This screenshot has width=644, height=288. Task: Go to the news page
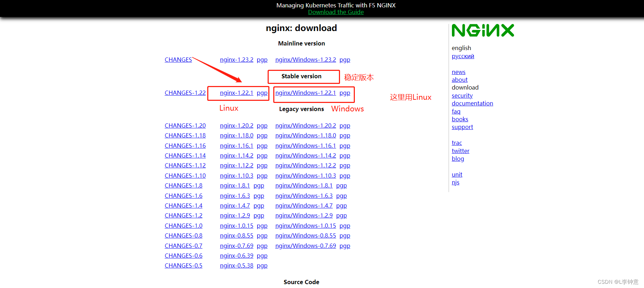[x=459, y=72]
